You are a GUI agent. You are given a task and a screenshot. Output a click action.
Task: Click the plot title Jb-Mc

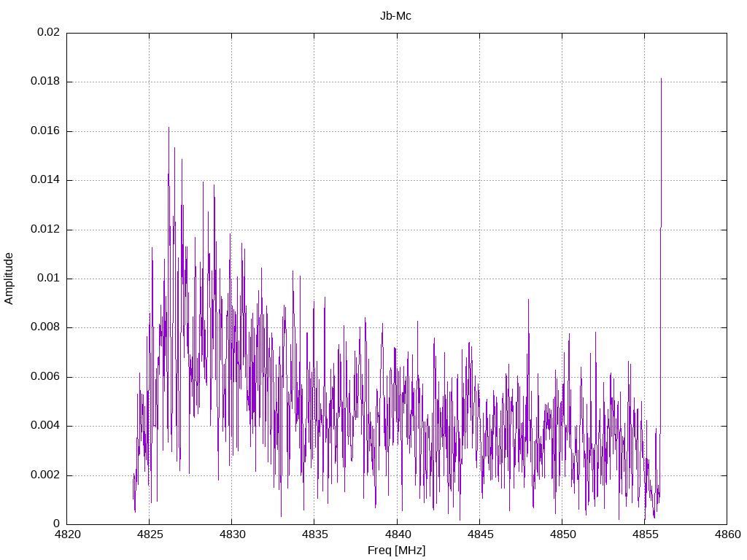coord(395,16)
